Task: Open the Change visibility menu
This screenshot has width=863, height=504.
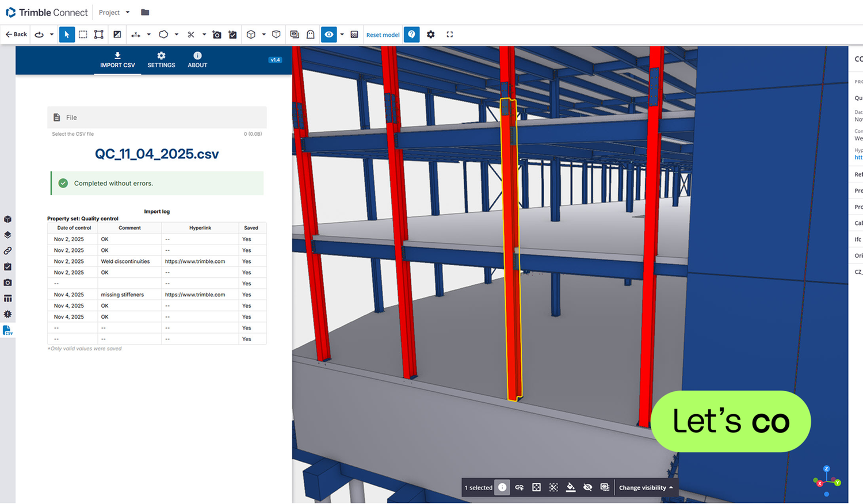Action: tap(646, 487)
